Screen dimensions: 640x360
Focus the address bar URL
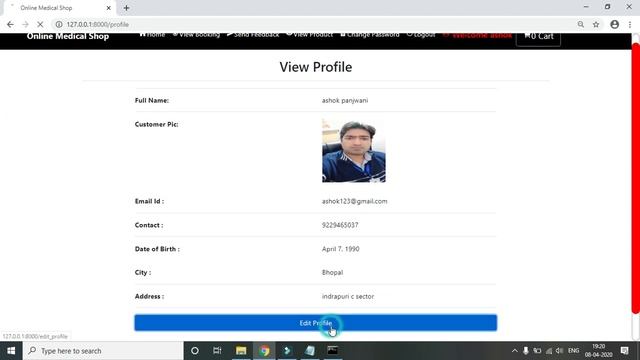(x=98, y=24)
